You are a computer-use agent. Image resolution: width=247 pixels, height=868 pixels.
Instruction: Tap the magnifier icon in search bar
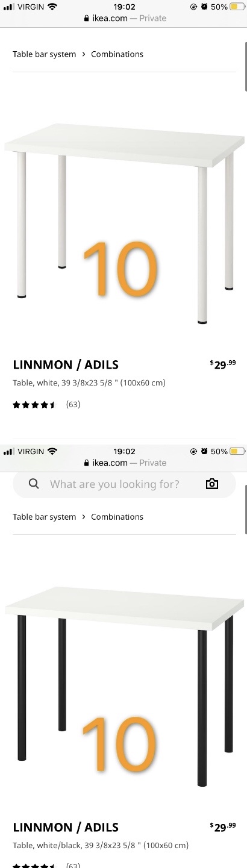[34, 484]
